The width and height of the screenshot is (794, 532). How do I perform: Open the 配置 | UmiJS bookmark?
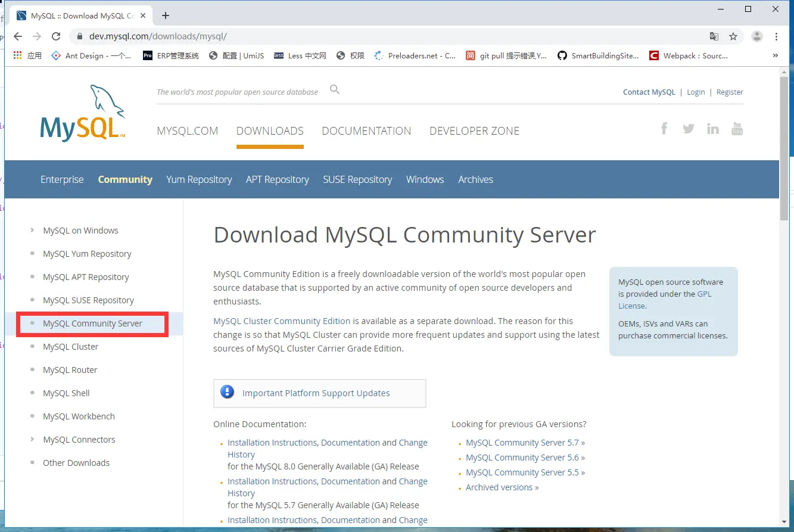pyautogui.click(x=236, y=55)
